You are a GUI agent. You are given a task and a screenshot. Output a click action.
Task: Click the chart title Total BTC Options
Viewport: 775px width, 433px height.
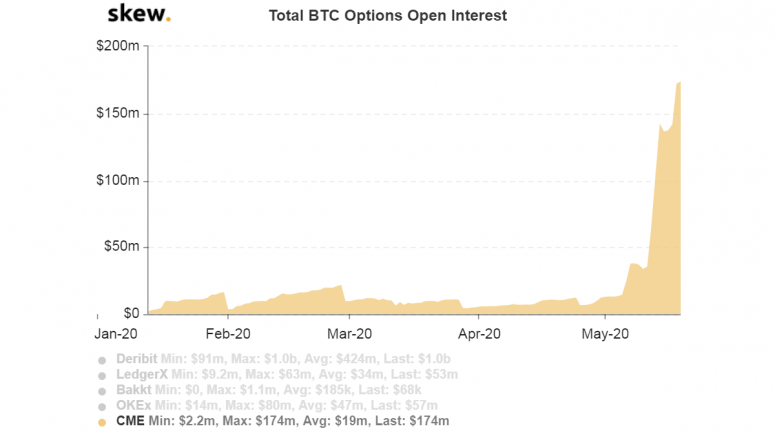click(388, 16)
